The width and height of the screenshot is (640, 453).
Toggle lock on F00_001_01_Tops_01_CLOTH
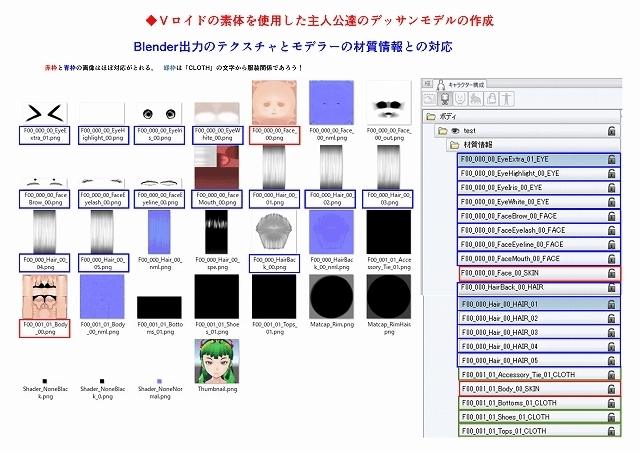click(x=611, y=431)
